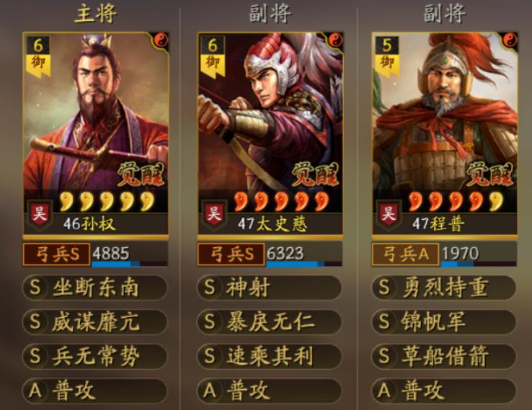The width and height of the screenshot is (532, 410).
Task: Click the 吴 faction badge on 太史慈's card
Action: pos(214,214)
